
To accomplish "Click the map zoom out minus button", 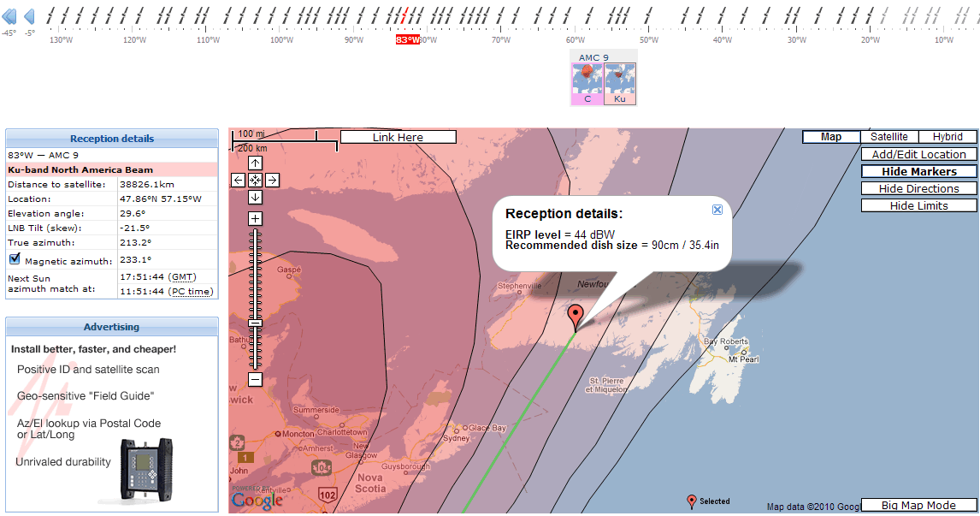I will [255, 379].
